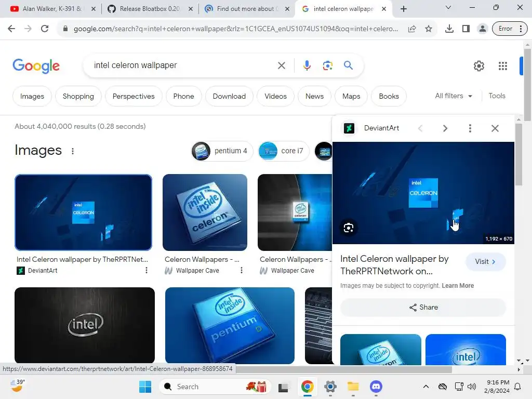Open Google quick settings gear
Screen dimensions: 532x399
point(478,66)
